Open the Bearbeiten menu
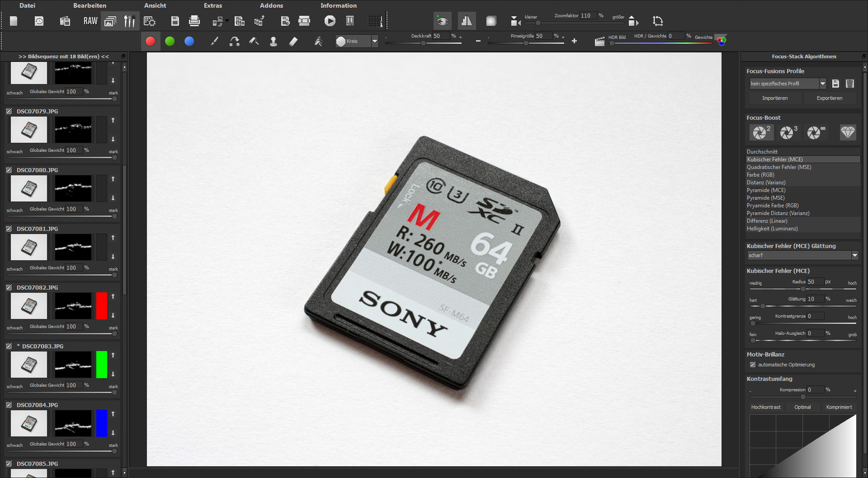 (90, 5)
